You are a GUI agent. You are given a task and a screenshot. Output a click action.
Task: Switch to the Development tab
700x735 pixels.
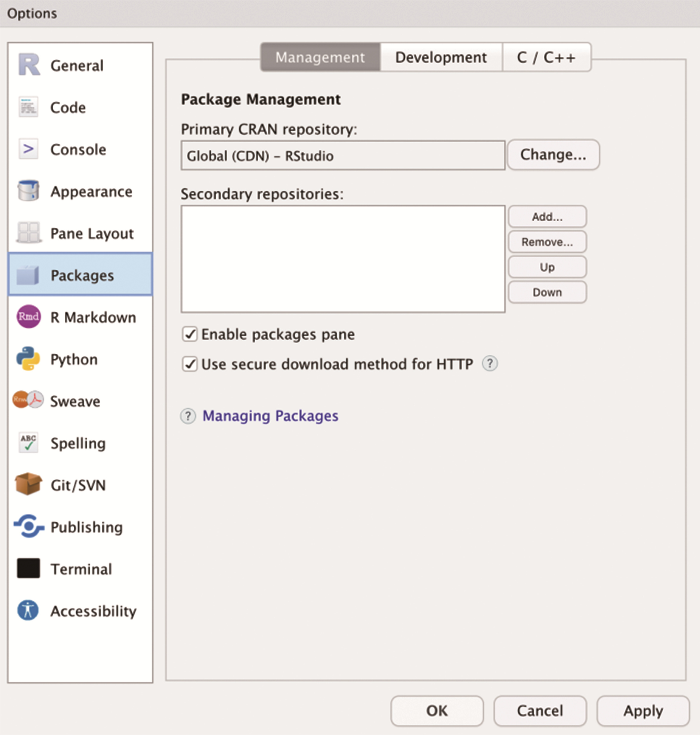(x=441, y=57)
